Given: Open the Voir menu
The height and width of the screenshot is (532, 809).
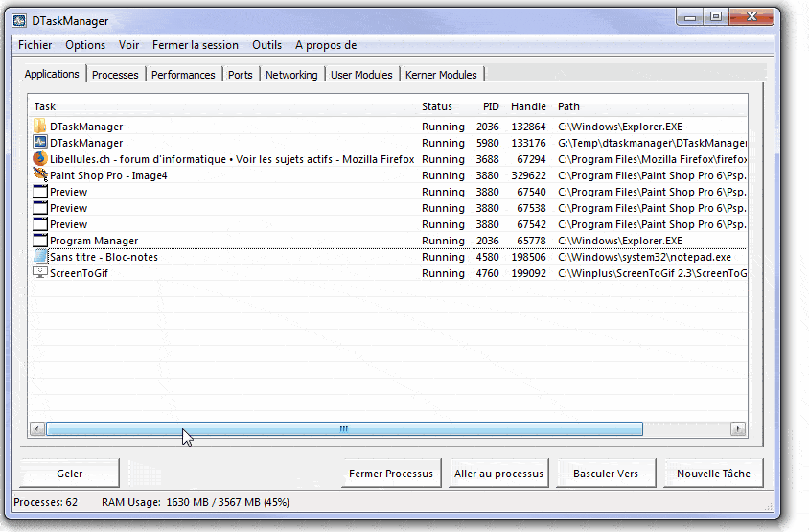Looking at the screenshot, I should click(x=128, y=45).
